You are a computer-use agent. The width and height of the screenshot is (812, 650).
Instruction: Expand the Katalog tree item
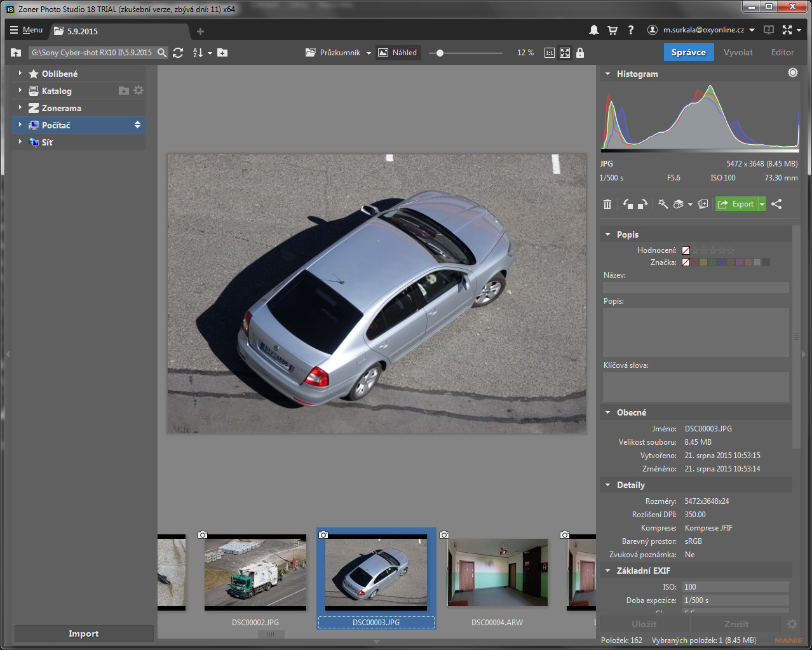tap(20, 91)
